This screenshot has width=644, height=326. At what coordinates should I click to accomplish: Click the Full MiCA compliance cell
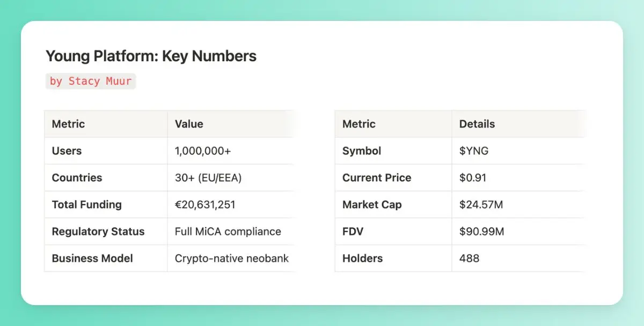tap(228, 231)
